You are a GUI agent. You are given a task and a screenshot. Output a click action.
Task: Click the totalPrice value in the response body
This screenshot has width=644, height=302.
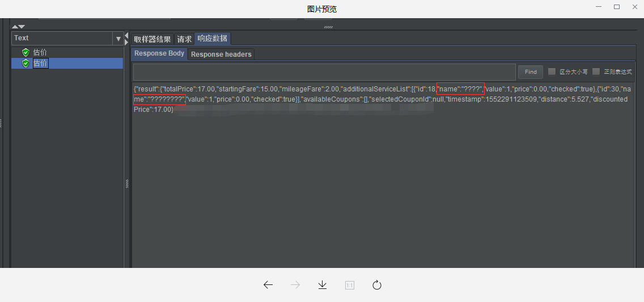[206, 89]
